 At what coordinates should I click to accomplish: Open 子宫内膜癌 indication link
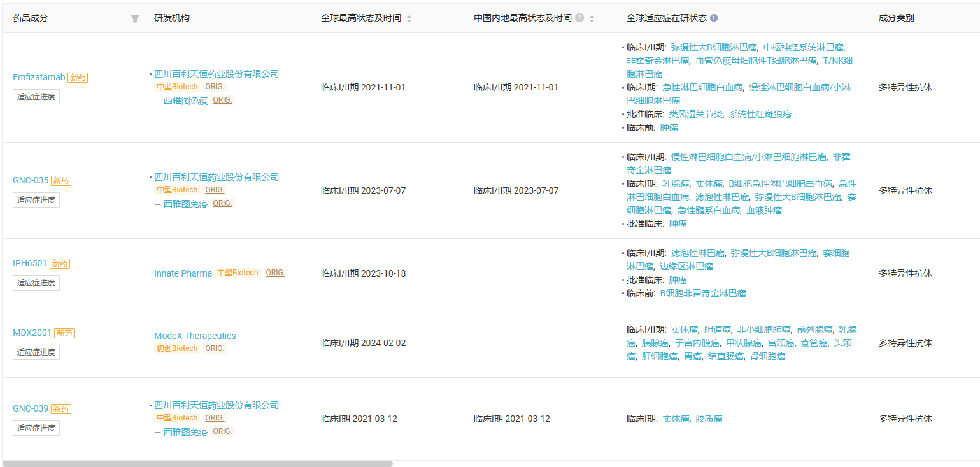coord(697,343)
